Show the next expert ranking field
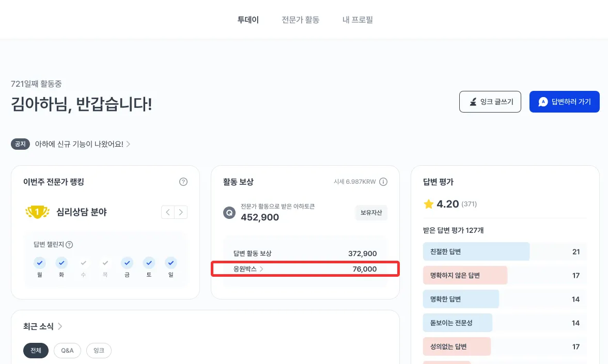 tap(181, 212)
